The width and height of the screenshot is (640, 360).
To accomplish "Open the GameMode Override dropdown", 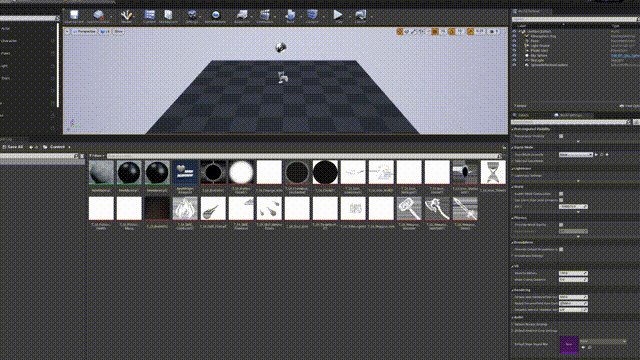I will [576, 155].
